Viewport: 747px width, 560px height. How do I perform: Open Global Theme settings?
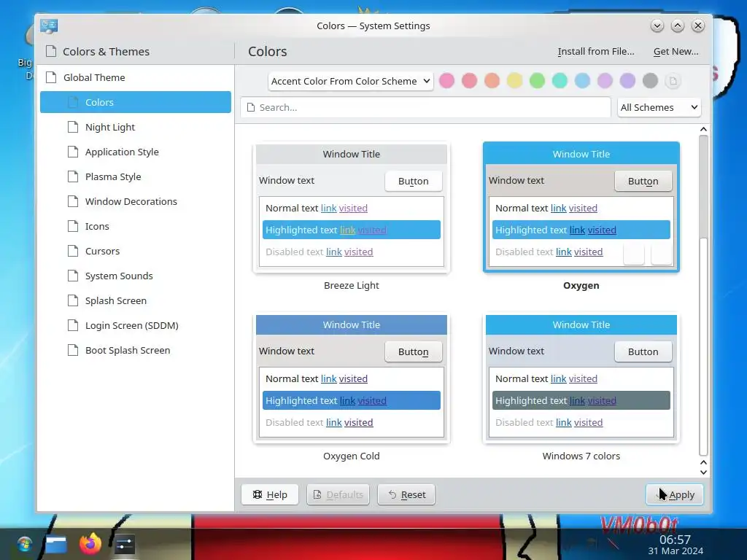point(135,77)
